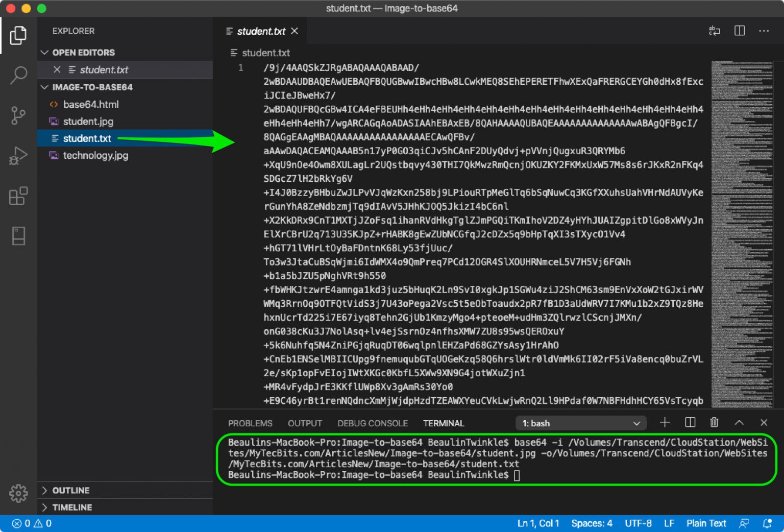Viewport: 784px width, 532px height.
Task: Collapse the IMAGE-TO-BASE64 folder section
Action: click(x=125, y=87)
